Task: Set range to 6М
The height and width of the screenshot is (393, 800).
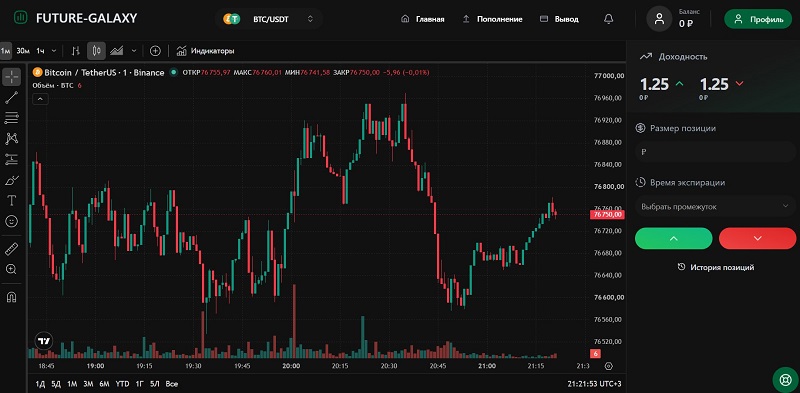Action: tap(105, 384)
